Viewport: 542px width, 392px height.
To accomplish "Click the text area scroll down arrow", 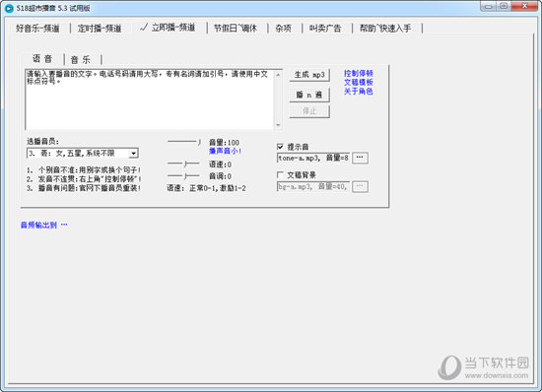I will pyautogui.click(x=278, y=125).
